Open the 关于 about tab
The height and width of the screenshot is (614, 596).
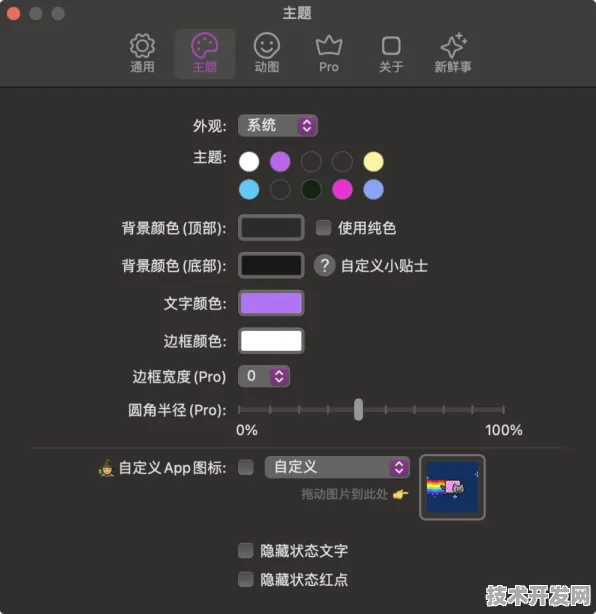point(391,53)
